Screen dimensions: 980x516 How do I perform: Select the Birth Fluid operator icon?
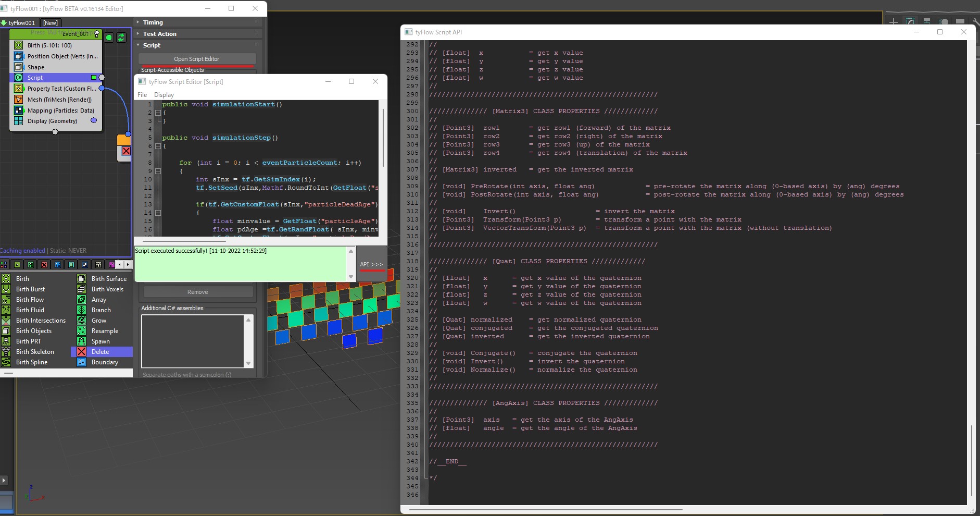click(7, 310)
